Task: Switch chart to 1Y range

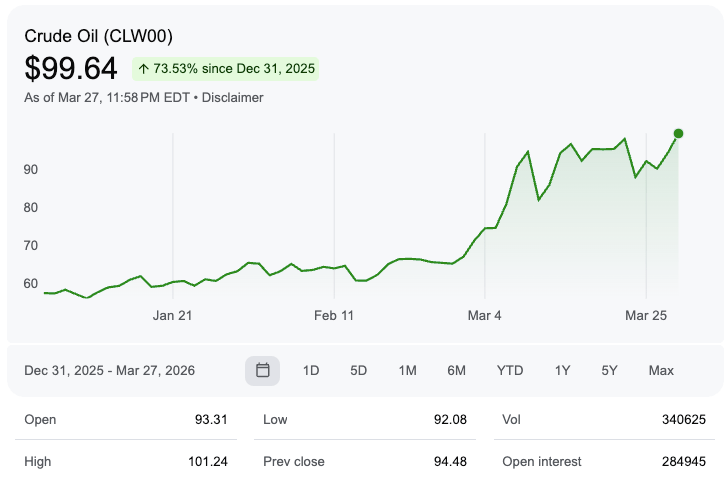Action: point(563,370)
